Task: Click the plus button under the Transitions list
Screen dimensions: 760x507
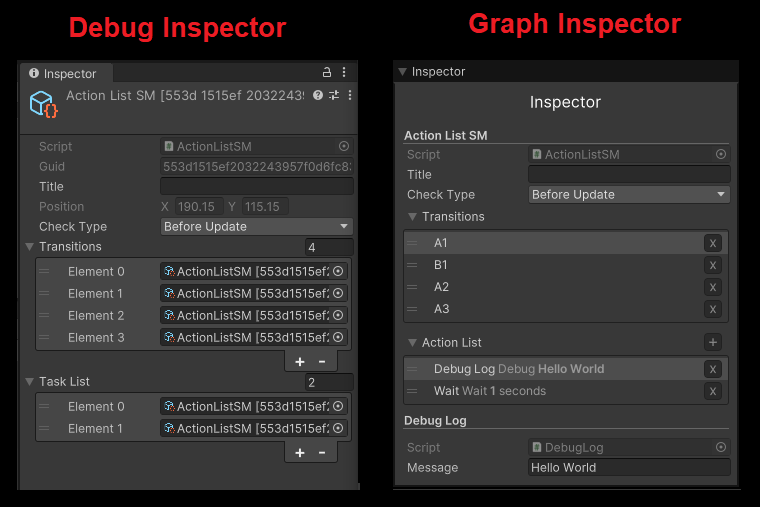Action: coord(300,361)
